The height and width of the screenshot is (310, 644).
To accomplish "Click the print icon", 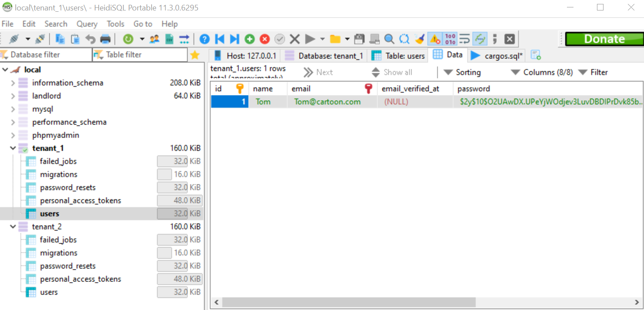I will (105, 39).
